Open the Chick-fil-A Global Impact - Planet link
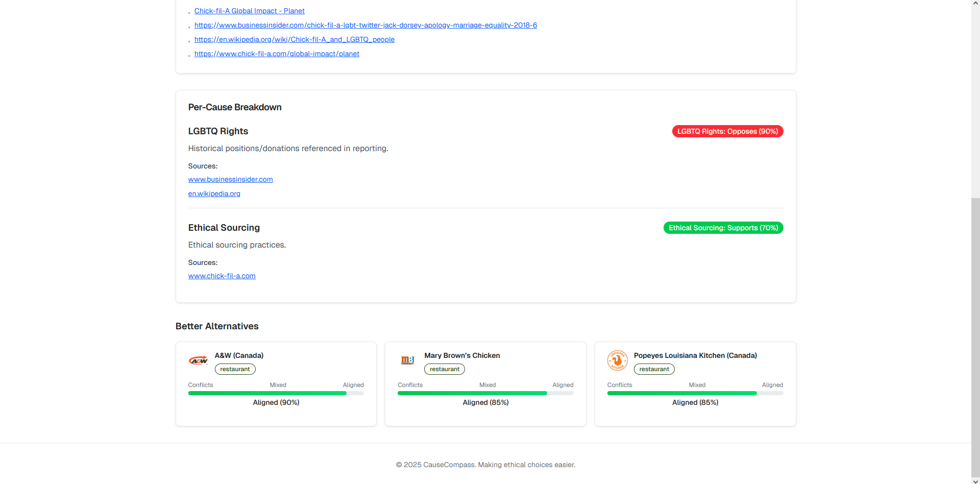The image size is (980, 484). [x=249, y=11]
